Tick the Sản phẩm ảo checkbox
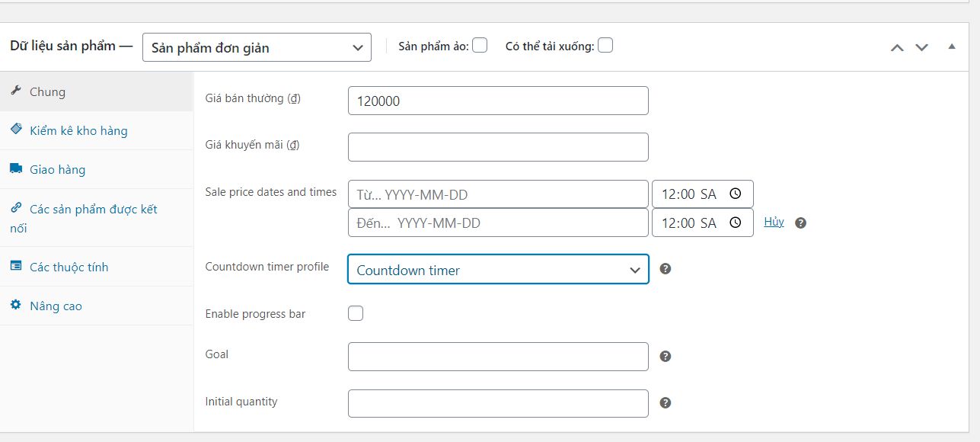Screen dimensions: 980x442 click(480, 46)
